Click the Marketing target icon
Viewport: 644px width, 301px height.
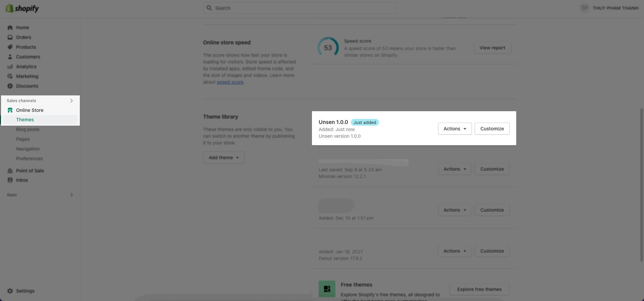click(10, 76)
